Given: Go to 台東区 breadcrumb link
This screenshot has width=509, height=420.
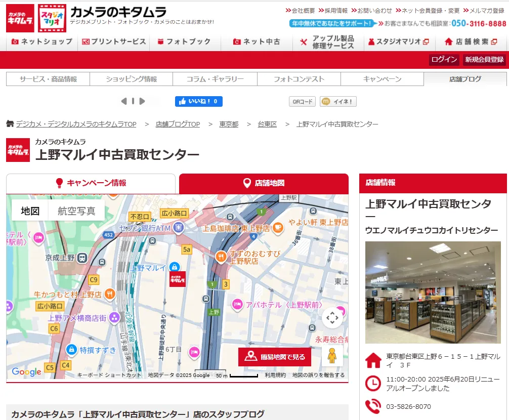Looking at the screenshot, I should (x=267, y=124).
